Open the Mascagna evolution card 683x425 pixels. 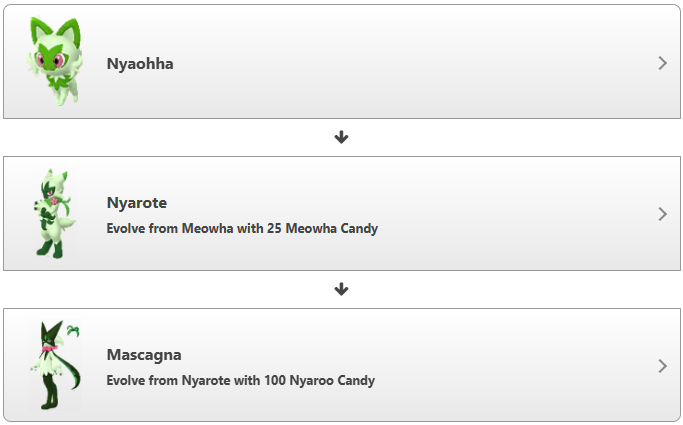click(450, 366)
